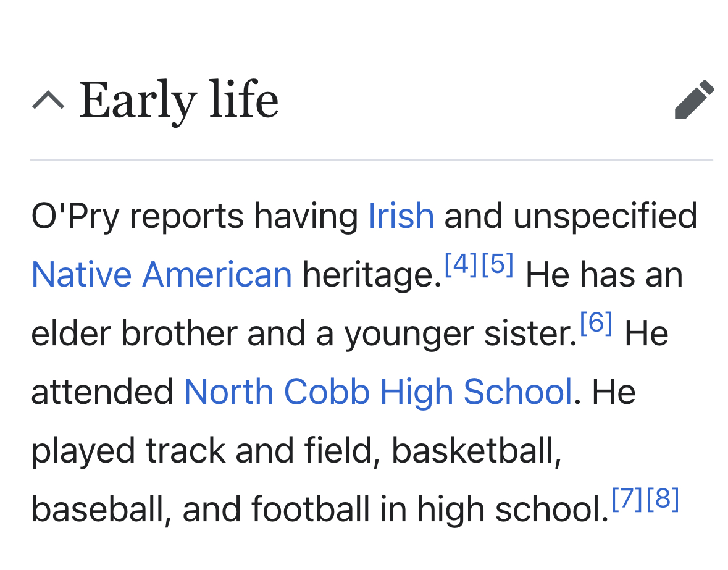Click the words elder brother

click(134, 333)
